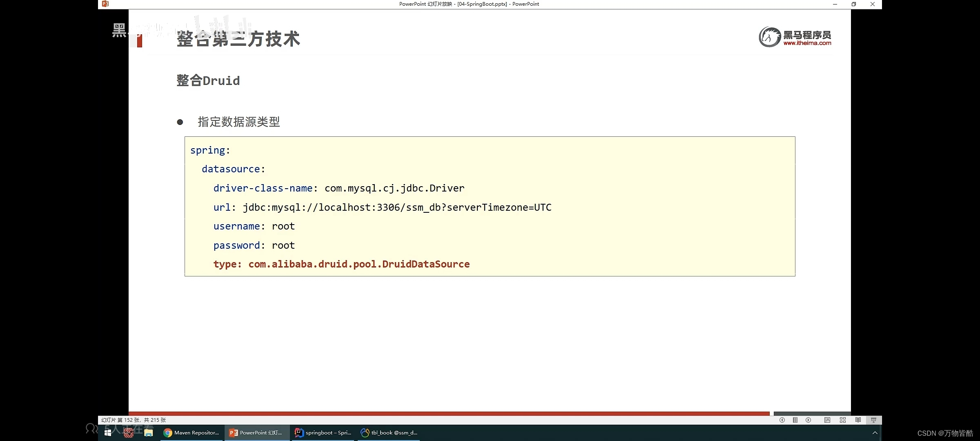Click the bullet text 指定数据源类型

click(239, 122)
